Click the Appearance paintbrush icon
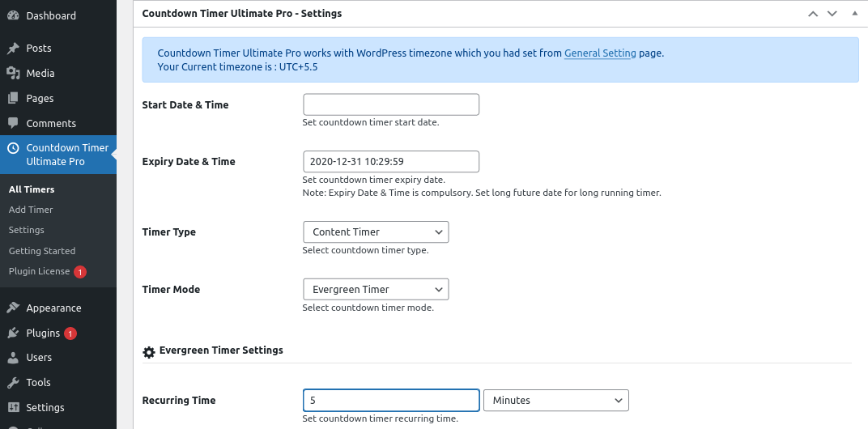The width and height of the screenshot is (868, 429). pos(13,308)
